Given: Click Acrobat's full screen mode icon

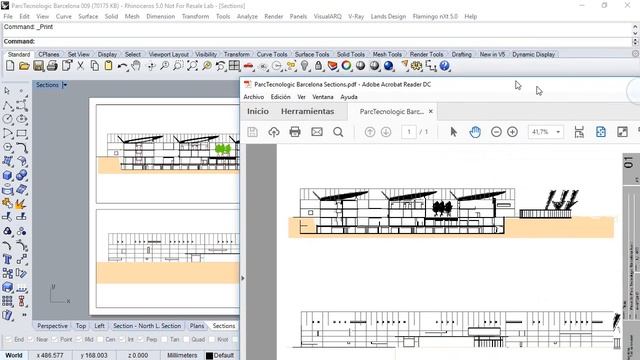Looking at the screenshot, I should pos(622,132).
